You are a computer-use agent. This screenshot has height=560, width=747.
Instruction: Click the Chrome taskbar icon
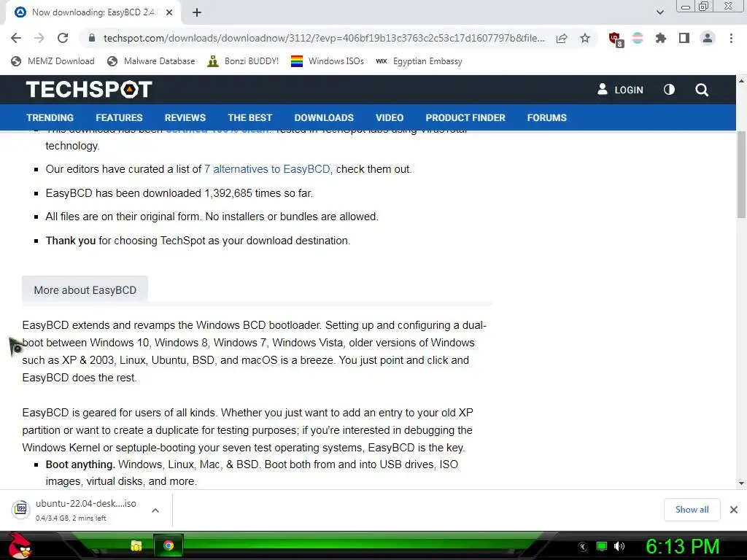tap(169, 545)
